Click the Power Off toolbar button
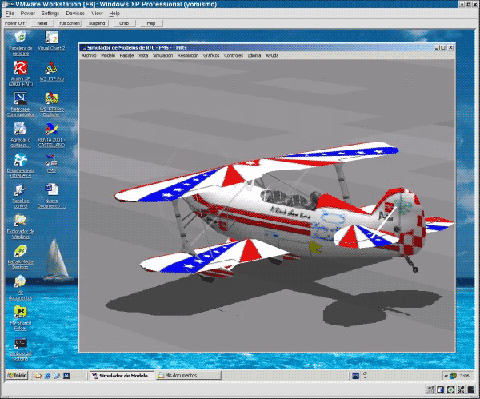The image size is (480, 399). click(15, 23)
